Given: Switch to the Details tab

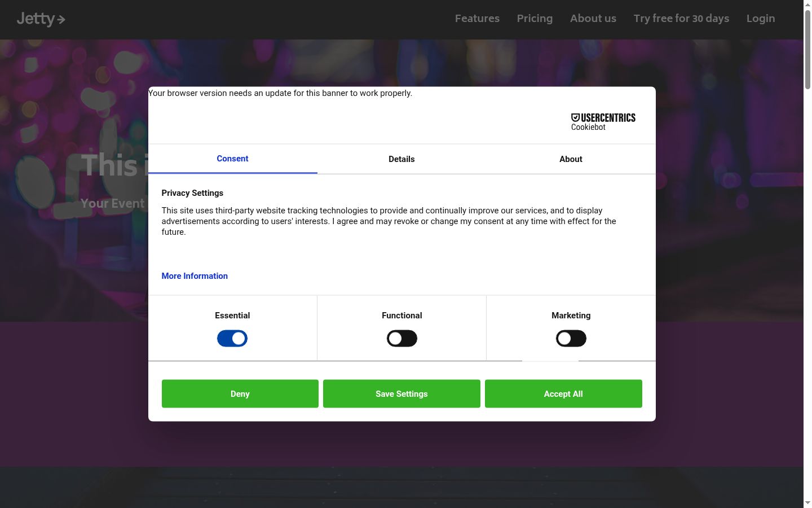Looking at the screenshot, I should (x=401, y=159).
